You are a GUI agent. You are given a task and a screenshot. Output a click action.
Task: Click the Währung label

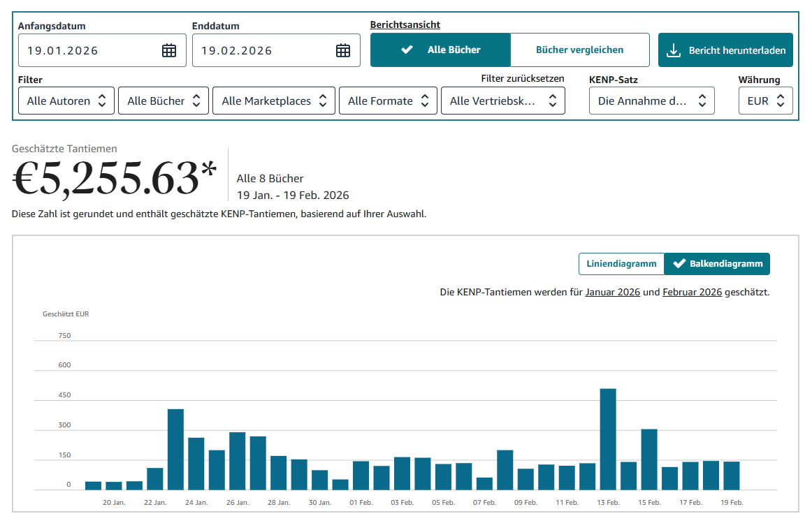coord(759,80)
